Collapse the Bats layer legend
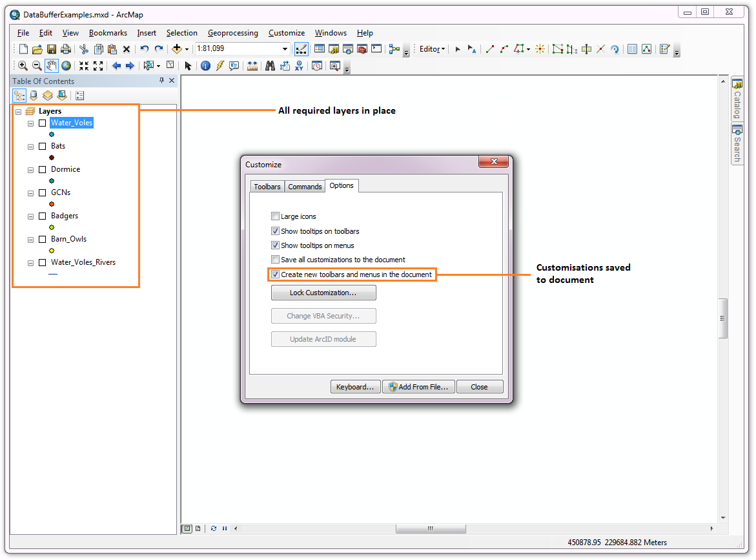The image size is (756, 560). (30, 147)
